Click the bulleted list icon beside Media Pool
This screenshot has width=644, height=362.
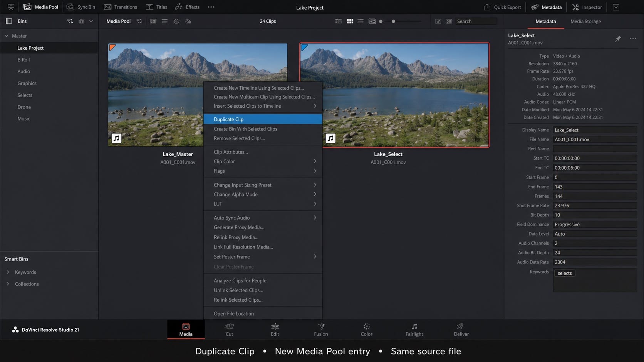point(164,21)
